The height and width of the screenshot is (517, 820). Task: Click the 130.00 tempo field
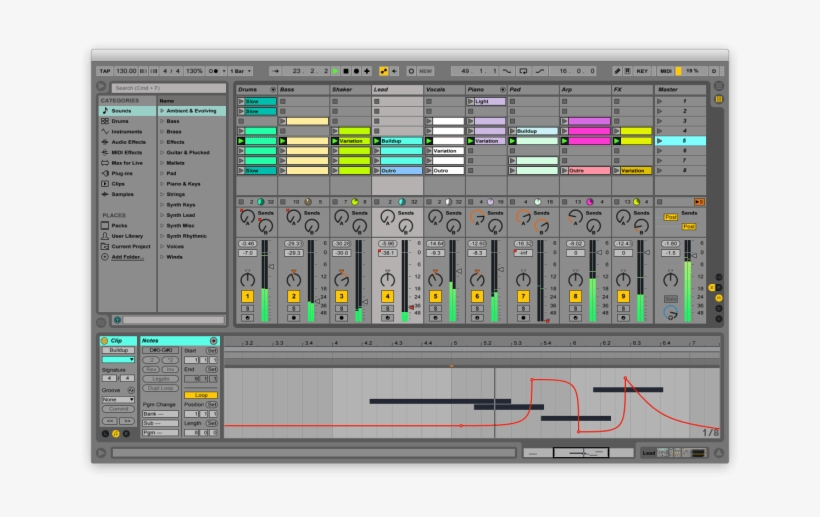pyautogui.click(x=127, y=71)
